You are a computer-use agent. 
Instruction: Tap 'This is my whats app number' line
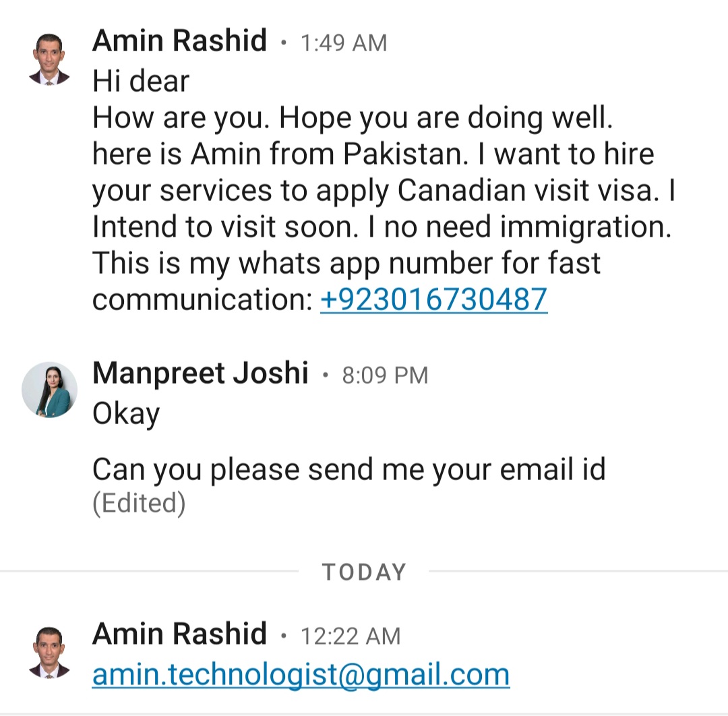pyautogui.click(x=346, y=264)
